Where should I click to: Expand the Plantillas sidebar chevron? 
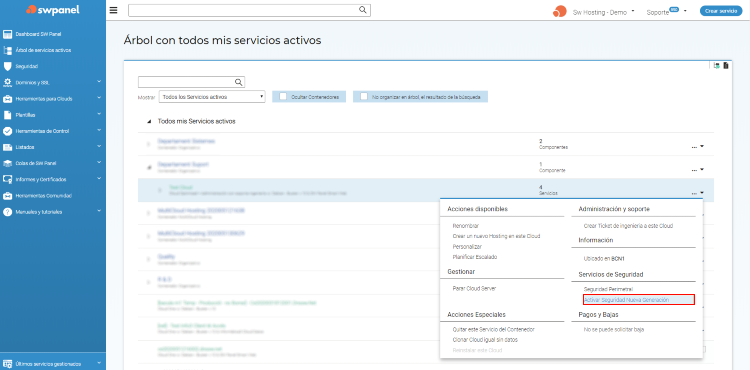(99, 114)
